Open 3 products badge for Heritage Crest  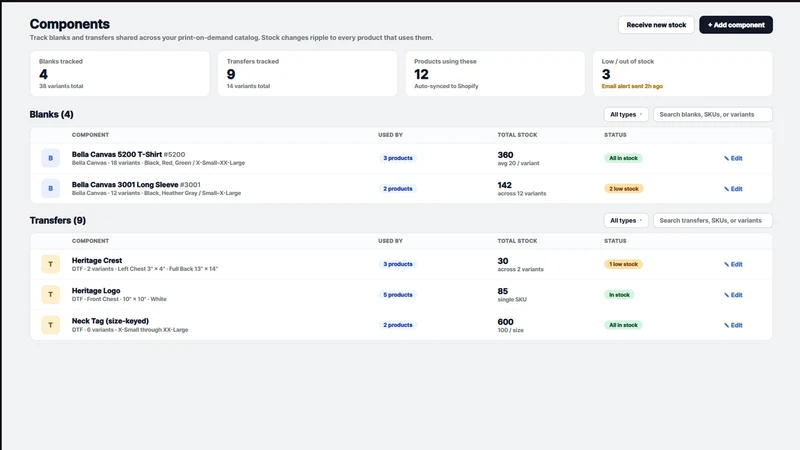click(x=397, y=264)
